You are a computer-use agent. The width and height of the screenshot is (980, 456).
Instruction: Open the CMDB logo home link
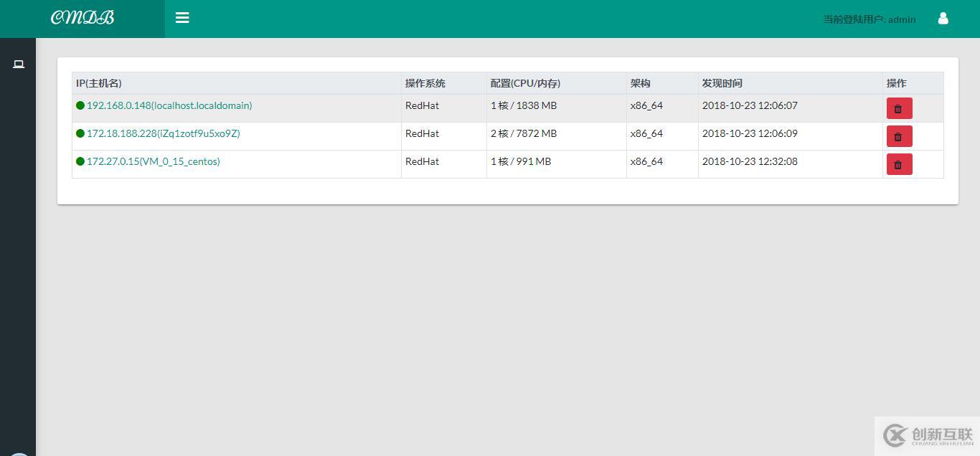point(83,18)
